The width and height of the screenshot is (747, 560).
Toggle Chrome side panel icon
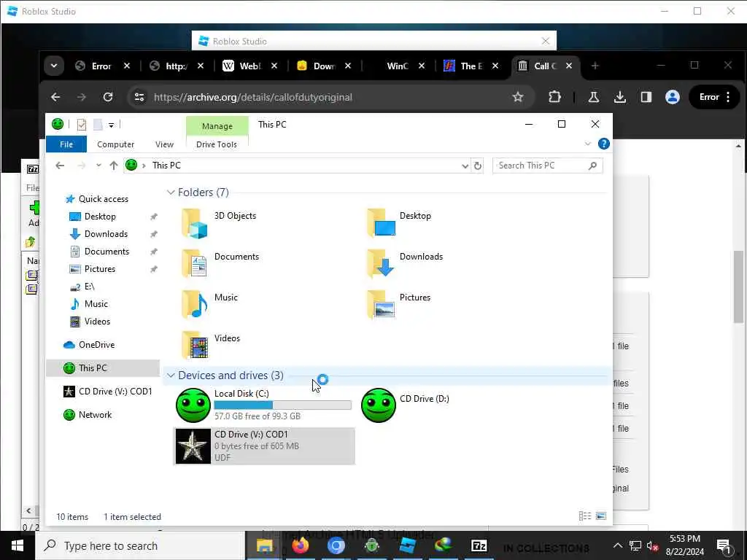click(x=646, y=97)
